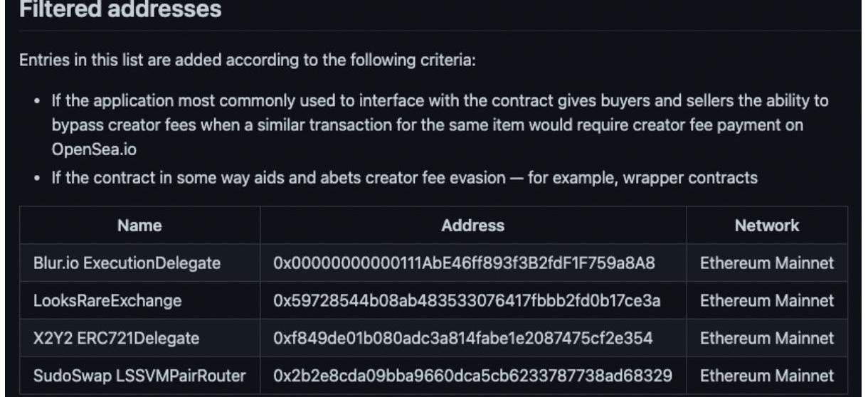The height and width of the screenshot is (397, 868).
Task: Click the sentence introducing the entry criteria
Action: (x=247, y=59)
